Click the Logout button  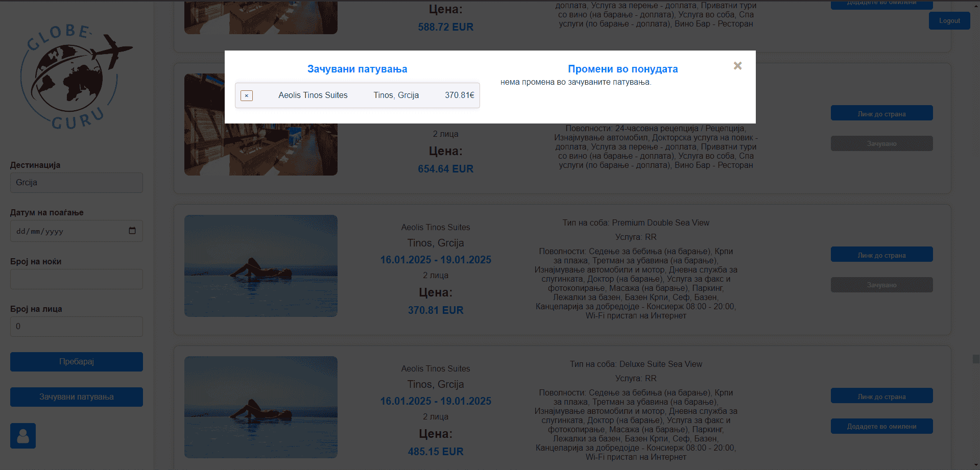pos(949,21)
